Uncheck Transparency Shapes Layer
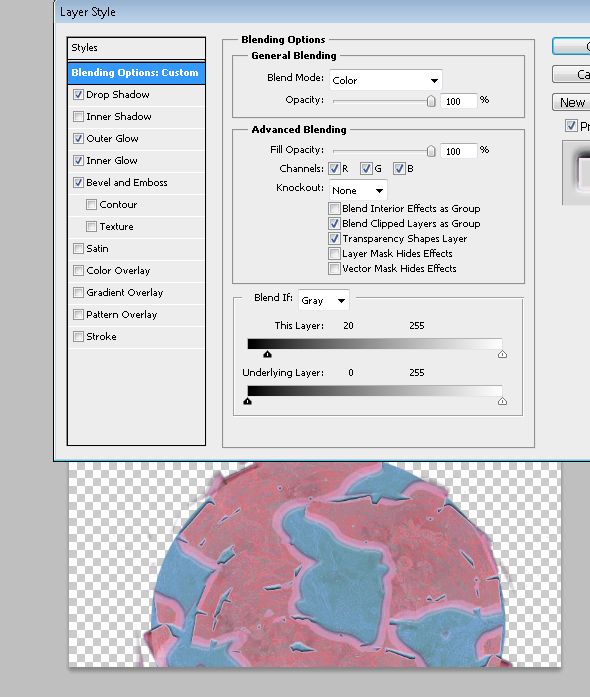590x697 pixels. coord(334,239)
